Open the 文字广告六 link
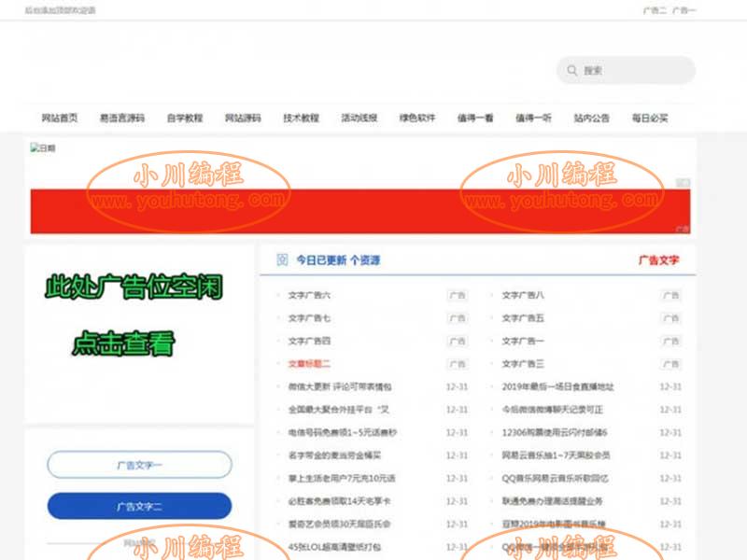The width and height of the screenshot is (747, 560). click(x=309, y=295)
